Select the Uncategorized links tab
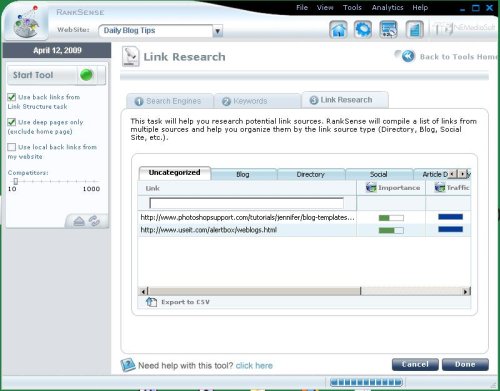This screenshot has height=391, width=500. [x=175, y=173]
